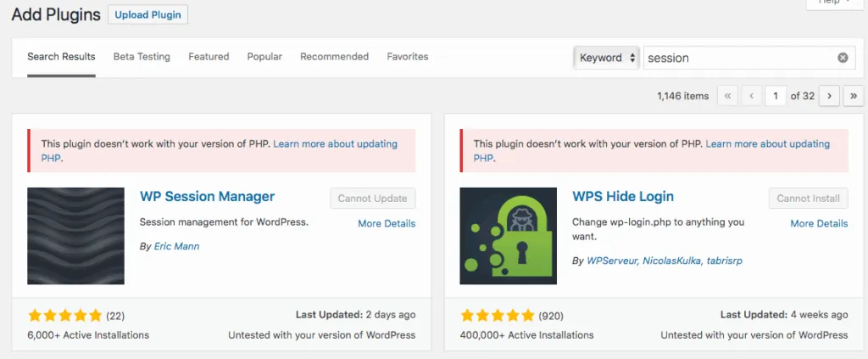Open the PHP update link in WP Session Manager notice
Viewport: 868px width, 359px height.
tap(335, 144)
